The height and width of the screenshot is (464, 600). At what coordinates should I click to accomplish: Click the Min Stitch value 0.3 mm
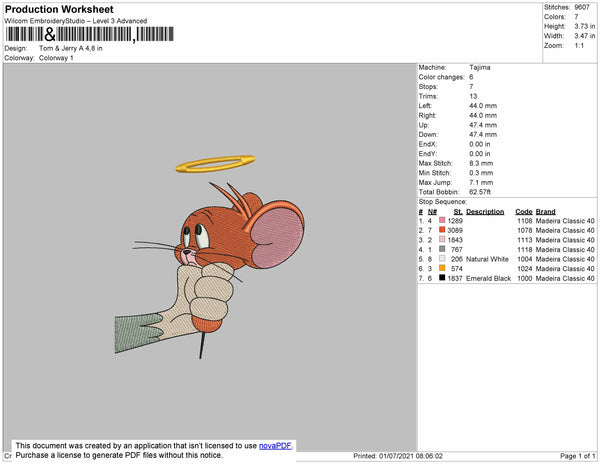point(481,173)
